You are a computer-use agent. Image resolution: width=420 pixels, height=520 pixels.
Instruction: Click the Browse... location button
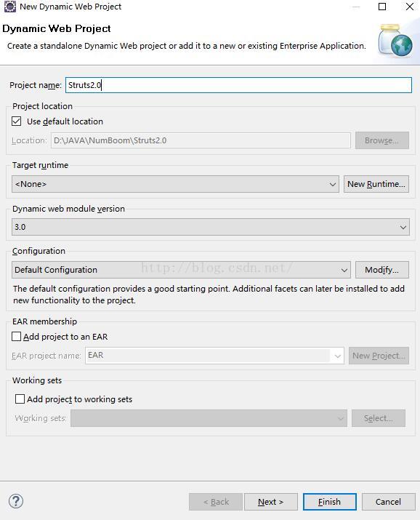pyautogui.click(x=382, y=140)
